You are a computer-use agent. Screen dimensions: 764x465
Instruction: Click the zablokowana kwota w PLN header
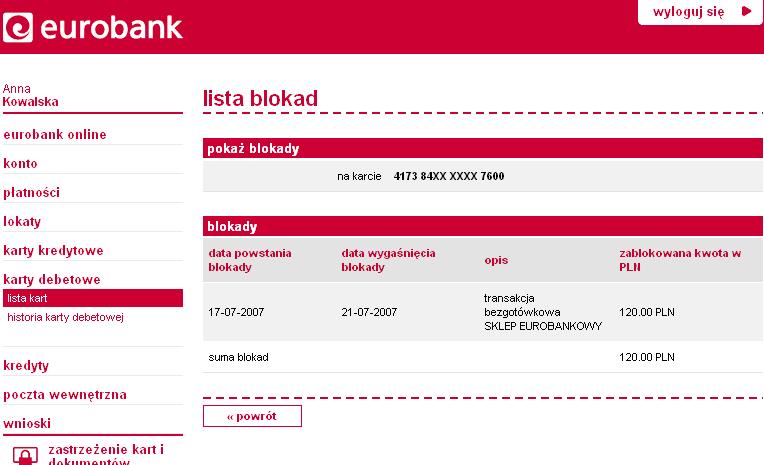pos(680,260)
